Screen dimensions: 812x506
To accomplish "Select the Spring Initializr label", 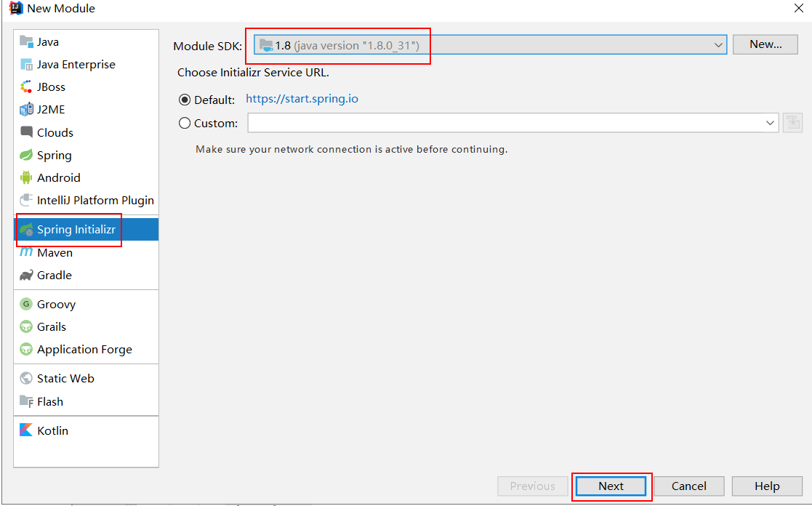I will [x=76, y=230].
